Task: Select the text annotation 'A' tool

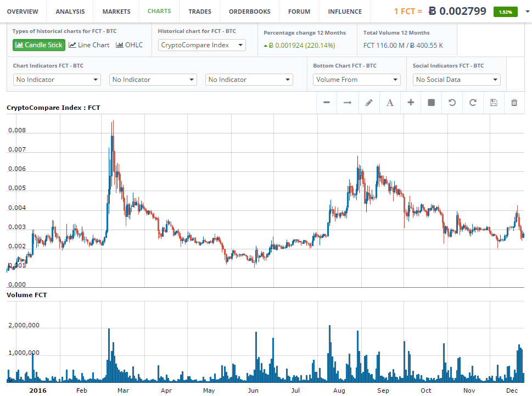Action: click(390, 103)
